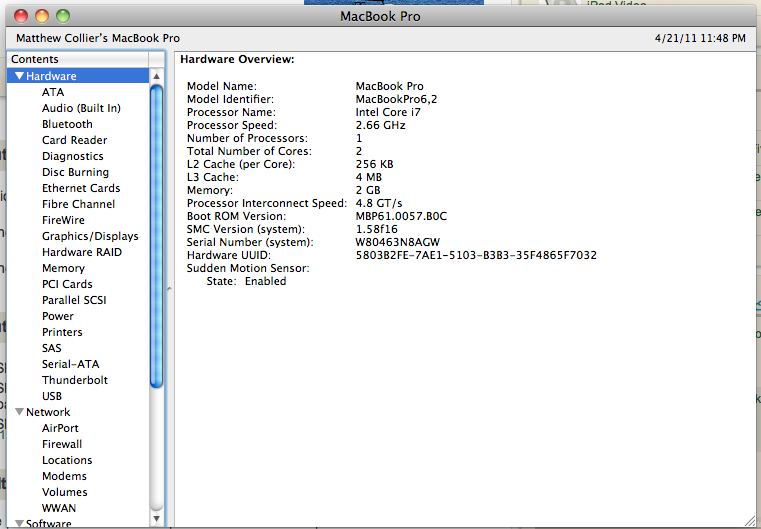Open AirPort network entry
Image resolution: width=761 pixels, height=529 pixels.
coord(60,428)
